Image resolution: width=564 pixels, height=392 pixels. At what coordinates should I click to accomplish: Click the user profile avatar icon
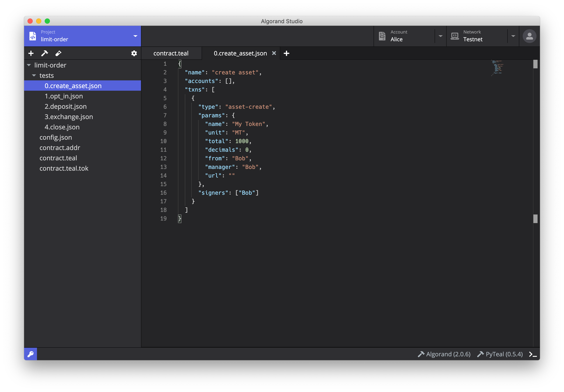click(529, 36)
